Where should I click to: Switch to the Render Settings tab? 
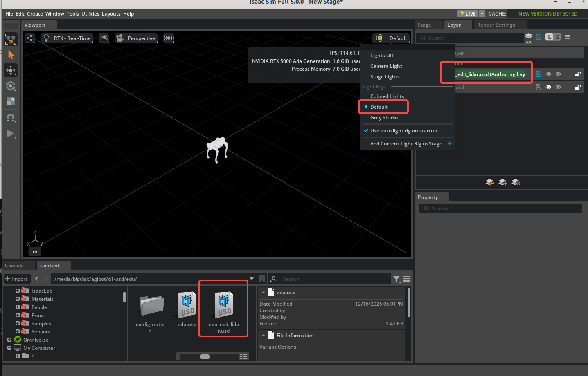tap(496, 25)
